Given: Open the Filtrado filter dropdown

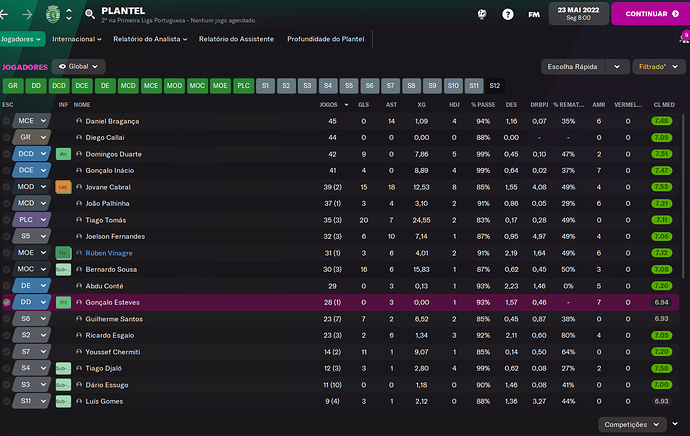Looking at the screenshot, I should [x=658, y=67].
